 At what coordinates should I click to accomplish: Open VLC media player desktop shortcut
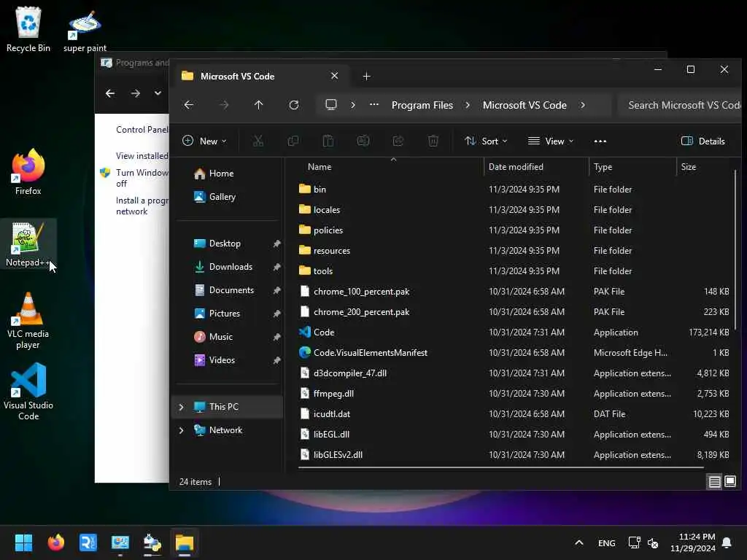point(28,321)
